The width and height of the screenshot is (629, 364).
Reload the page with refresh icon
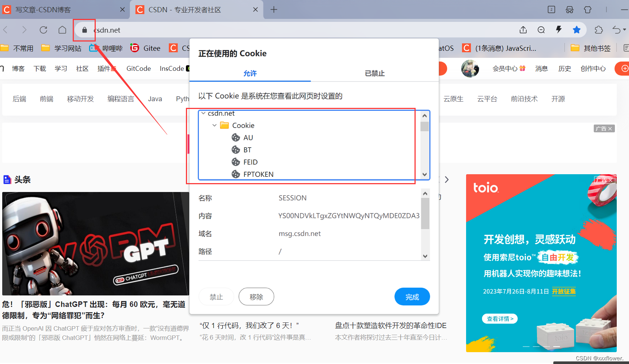click(x=43, y=30)
